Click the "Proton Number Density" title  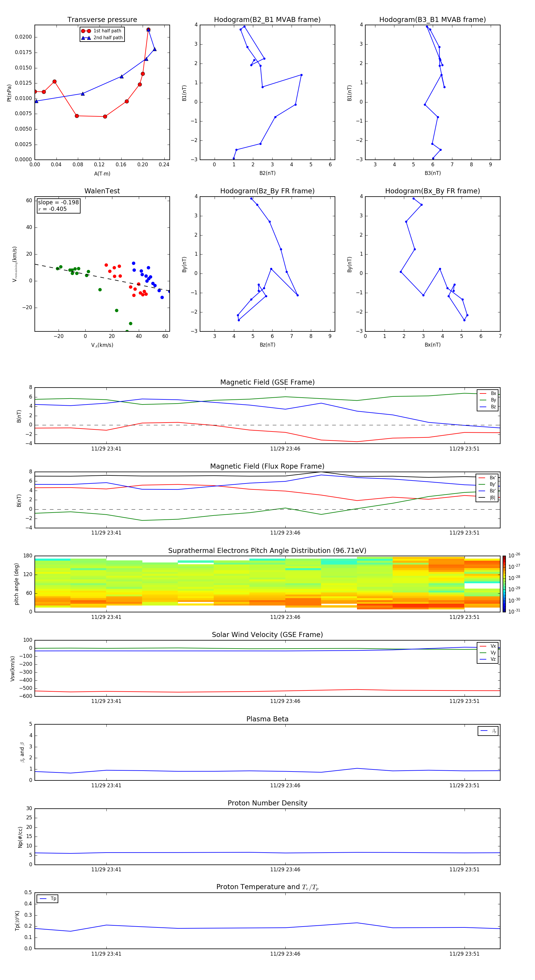coord(267,803)
